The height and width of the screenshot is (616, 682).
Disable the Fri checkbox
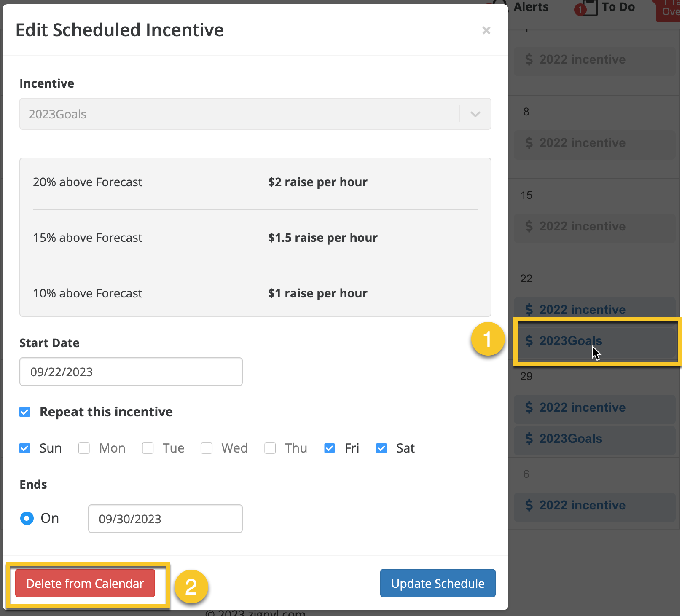click(x=330, y=448)
